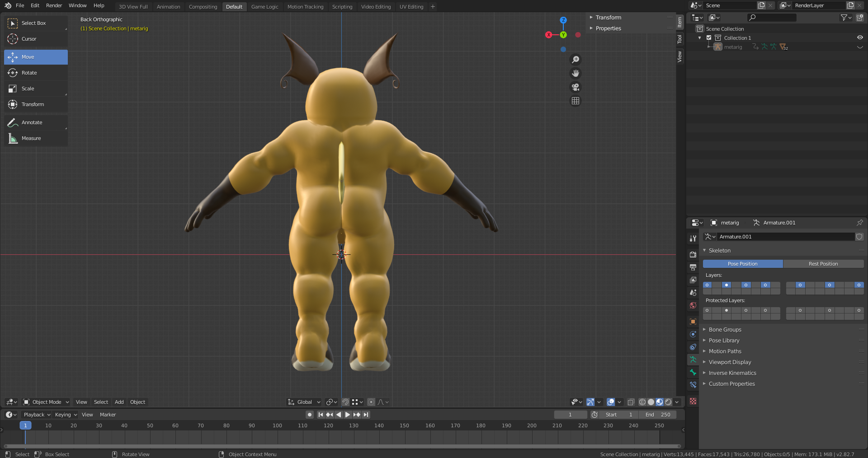Image resolution: width=868 pixels, height=458 pixels.
Task: Toggle X-ray display mode
Action: pyautogui.click(x=631, y=402)
